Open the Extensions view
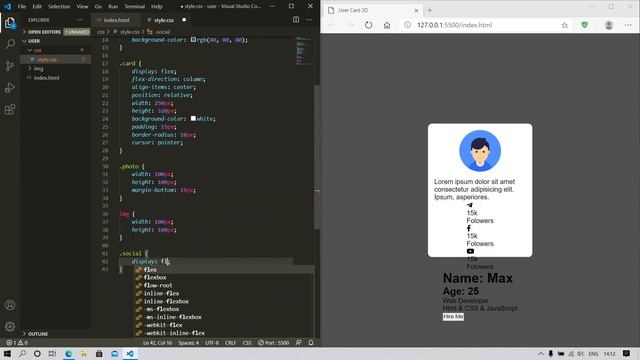Screen dimensions: 640x360 click(10, 109)
